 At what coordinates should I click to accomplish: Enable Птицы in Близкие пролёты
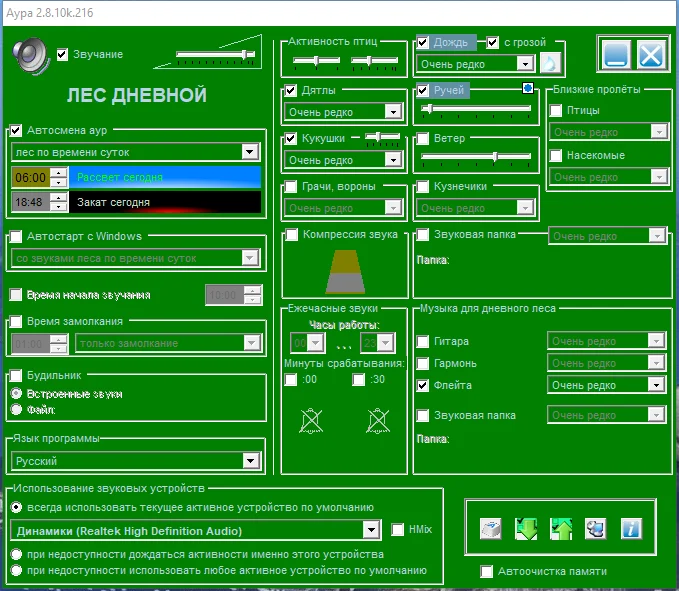(556, 110)
